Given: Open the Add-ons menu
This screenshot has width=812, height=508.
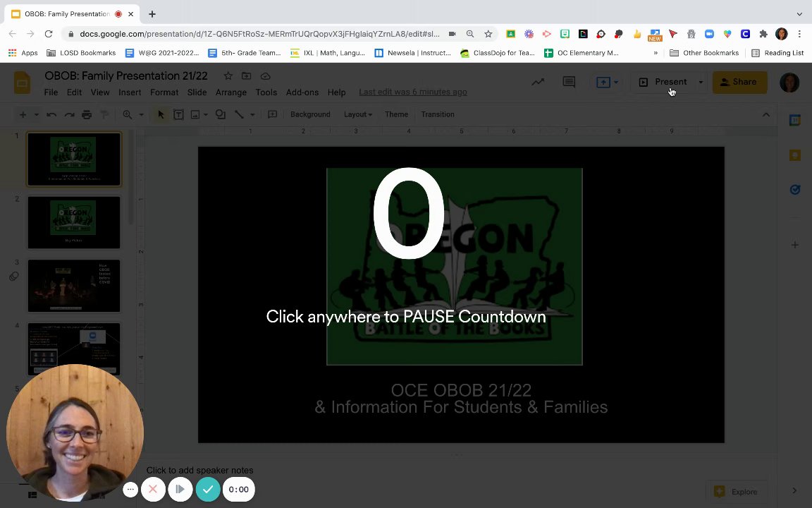Looking at the screenshot, I should (x=302, y=92).
